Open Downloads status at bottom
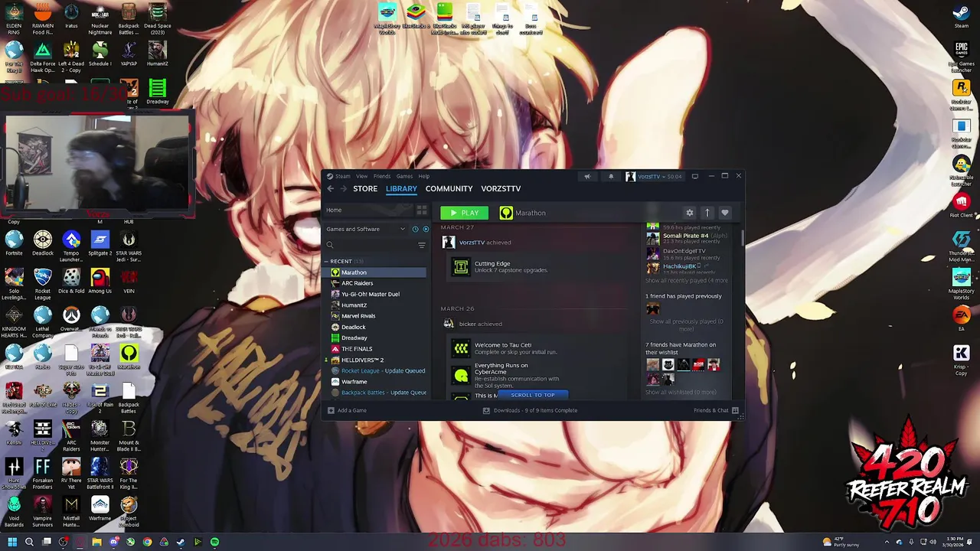 coord(530,410)
